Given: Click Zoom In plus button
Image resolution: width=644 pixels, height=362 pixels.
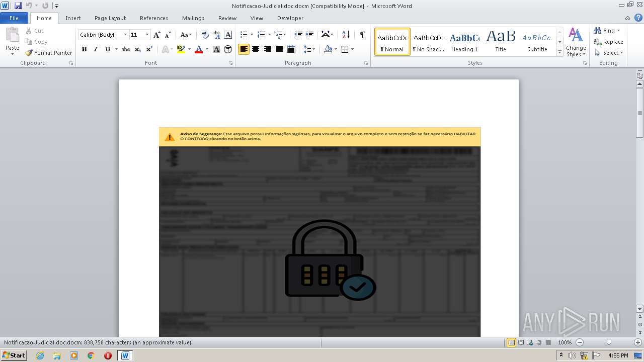Looking at the screenshot, I should (x=638, y=342).
